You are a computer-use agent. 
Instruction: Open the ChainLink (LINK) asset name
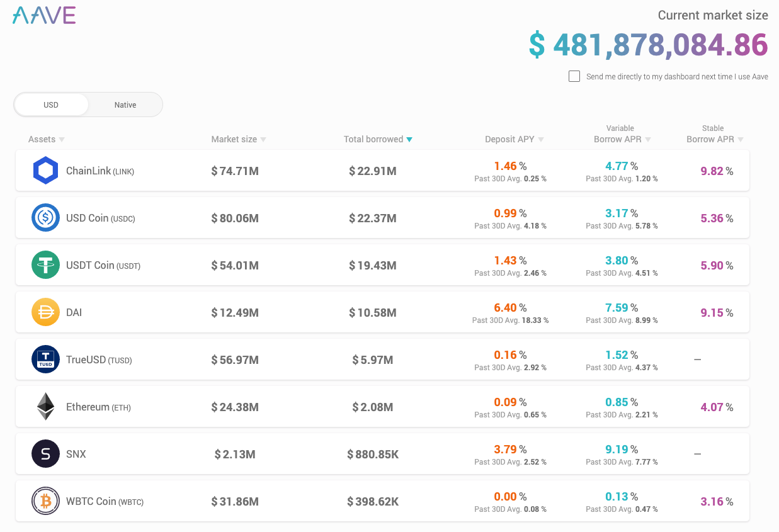(x=100, y=171)
